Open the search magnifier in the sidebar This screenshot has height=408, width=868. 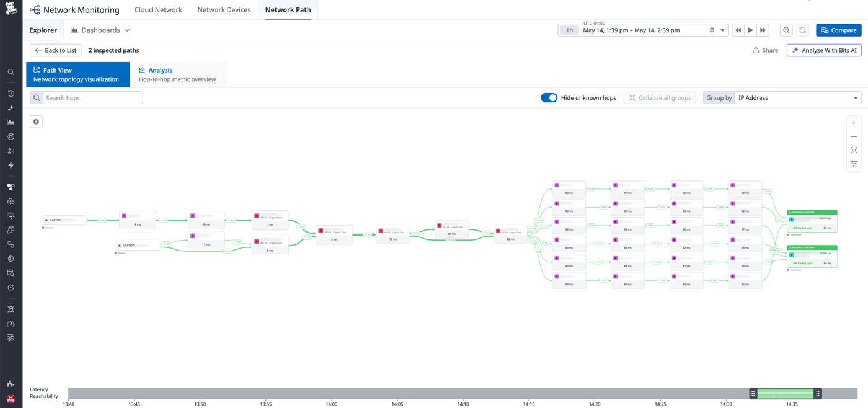coord(11,72)
